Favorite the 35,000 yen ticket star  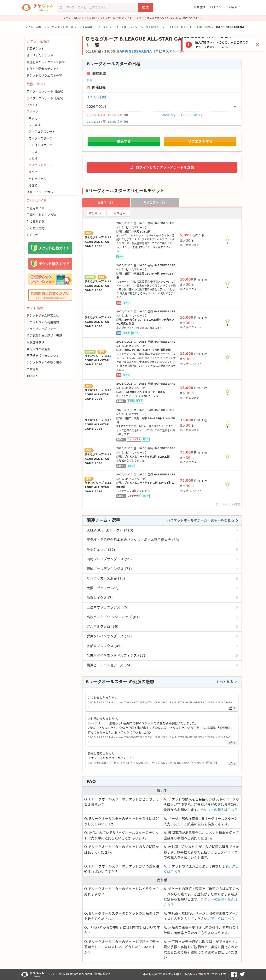point(227,423)
